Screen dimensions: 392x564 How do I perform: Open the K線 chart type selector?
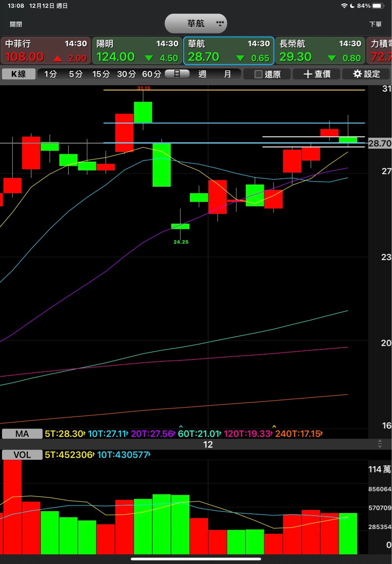(x=18, y=74)
